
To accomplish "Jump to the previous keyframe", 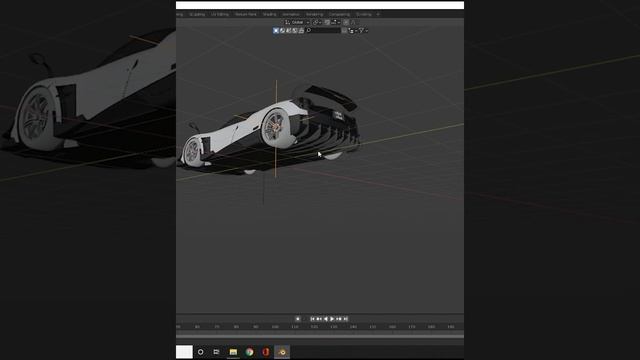I will pyautogui.click(x=319, y=319).
